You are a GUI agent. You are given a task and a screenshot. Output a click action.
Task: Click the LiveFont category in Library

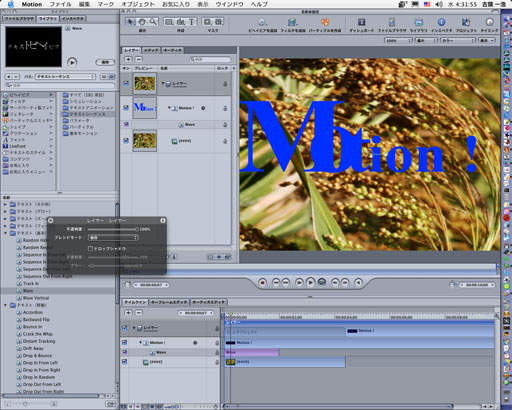click(x=28, y=146)
